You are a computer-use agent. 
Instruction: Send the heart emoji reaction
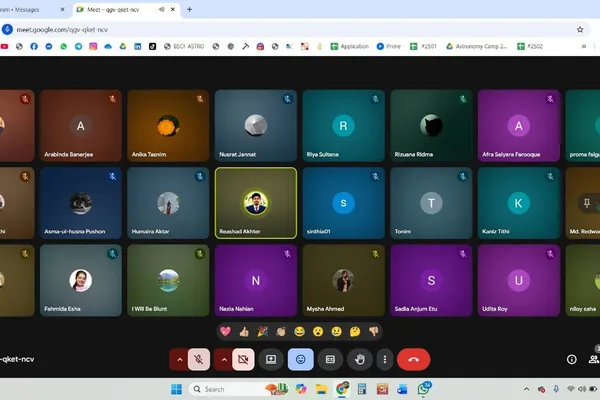[x=225, y=331]
